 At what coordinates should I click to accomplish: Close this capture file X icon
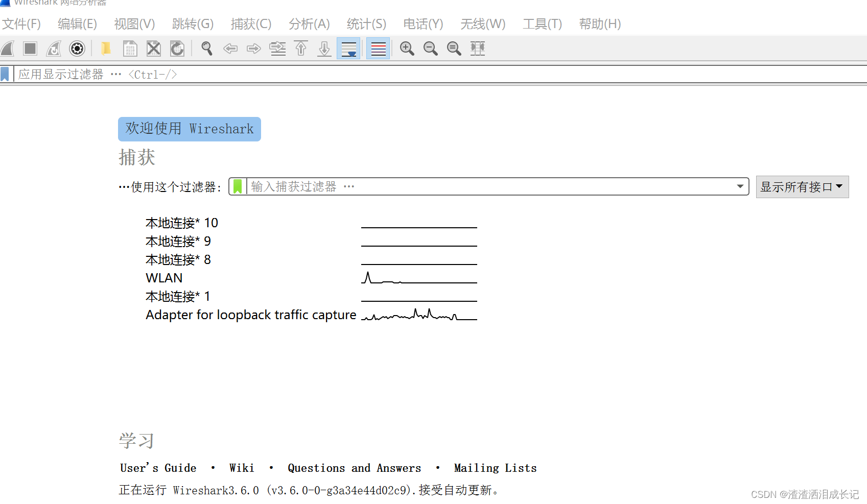click(154, 49)
